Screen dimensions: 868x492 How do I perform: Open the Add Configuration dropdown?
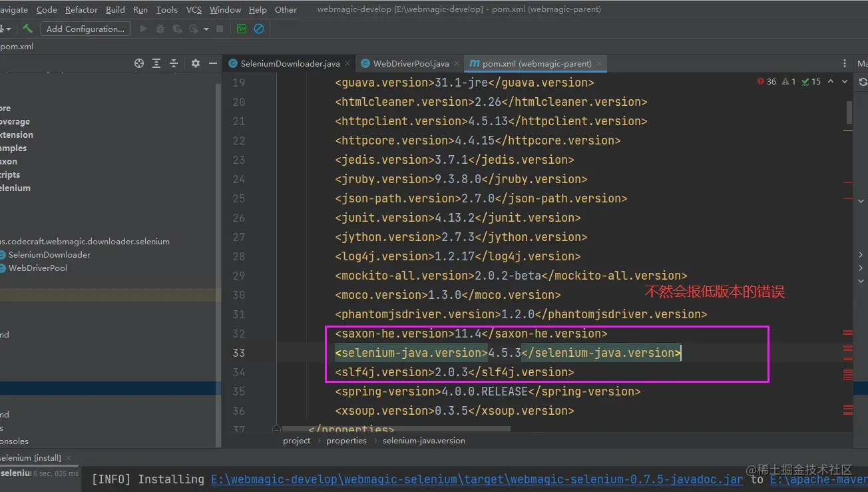tap(85, 29)
